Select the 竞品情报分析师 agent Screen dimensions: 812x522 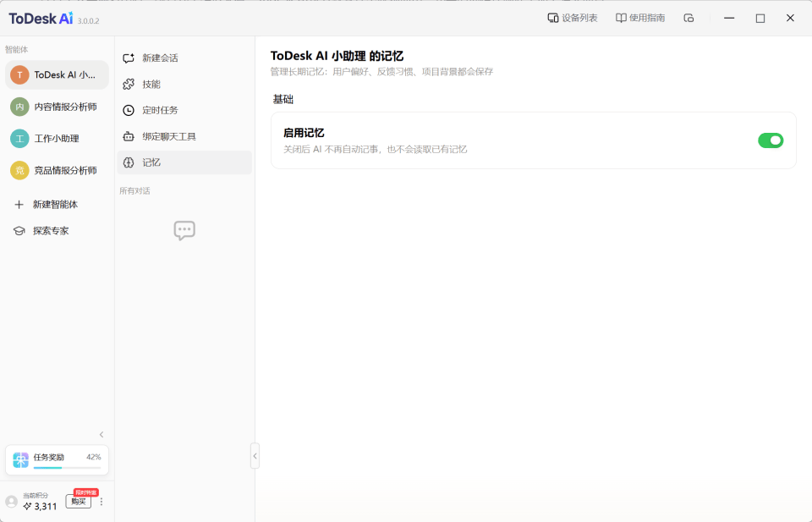57,170
